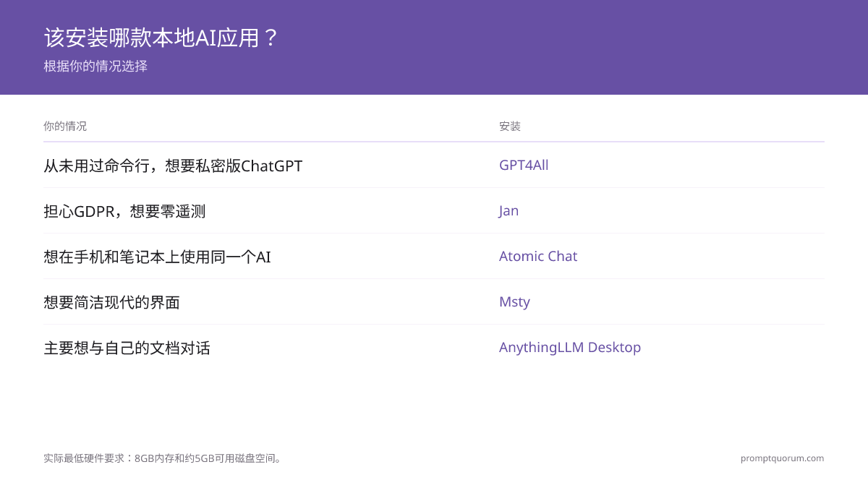The image size is (868, 488).
Task: Open the Jan link
Action: point(509,210)
